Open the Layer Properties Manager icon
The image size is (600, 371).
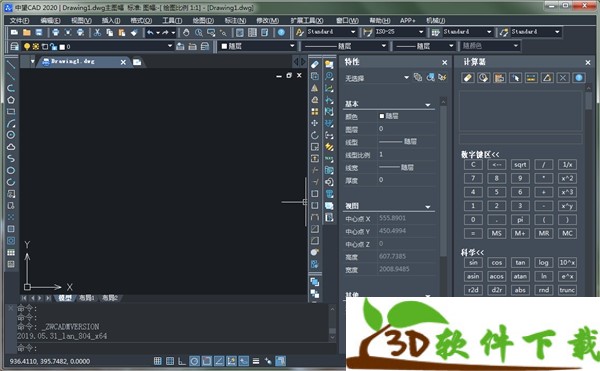(15, 47)
